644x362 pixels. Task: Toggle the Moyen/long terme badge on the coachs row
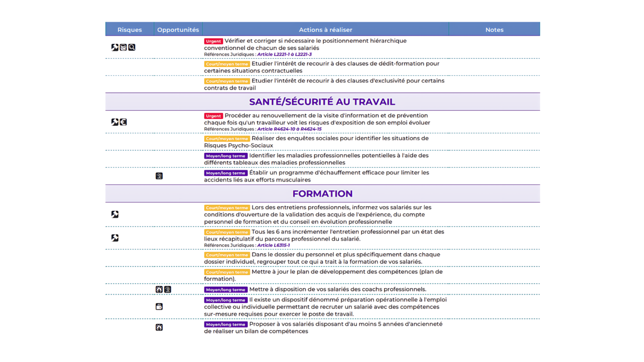point(225,290)
